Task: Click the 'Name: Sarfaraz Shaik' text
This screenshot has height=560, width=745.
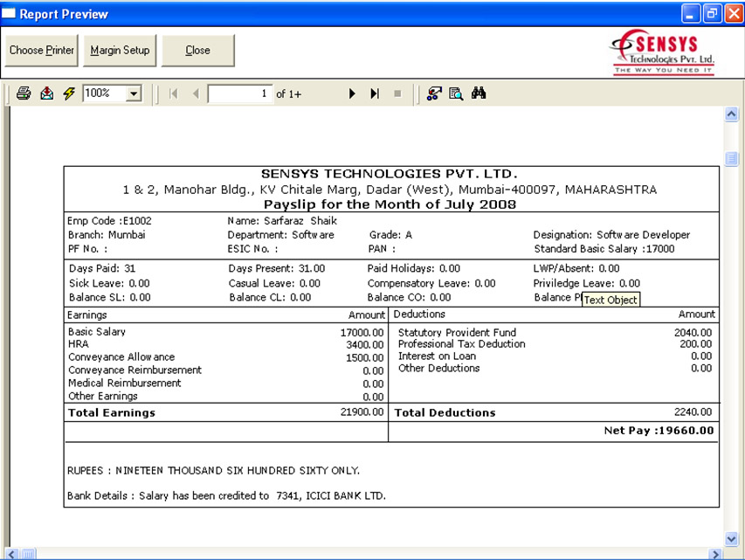Action: click(282, 221)
